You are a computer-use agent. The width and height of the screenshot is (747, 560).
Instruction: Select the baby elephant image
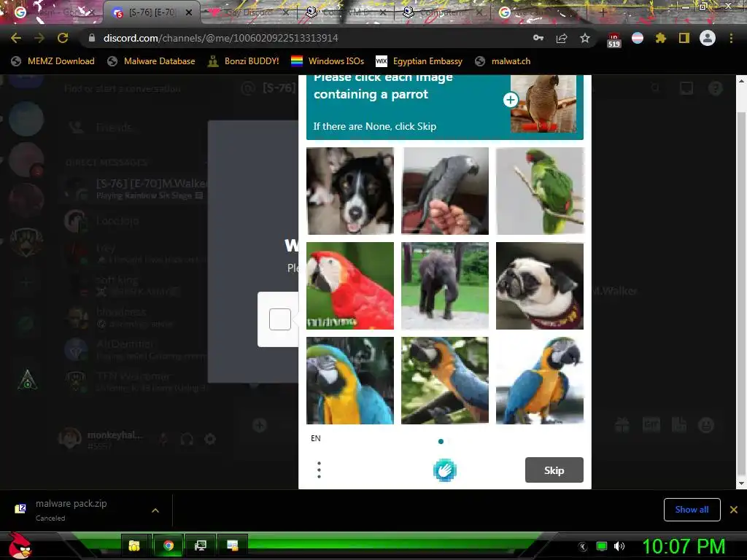tap(445, 286)
